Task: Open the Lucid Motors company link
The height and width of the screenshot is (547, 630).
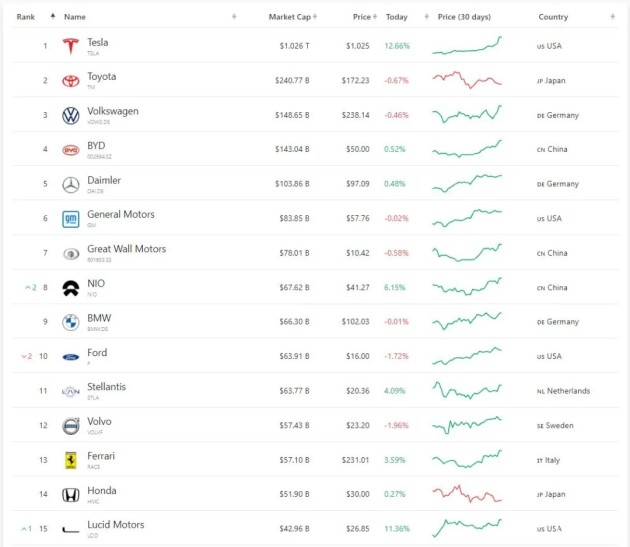Action: (115, 525)
